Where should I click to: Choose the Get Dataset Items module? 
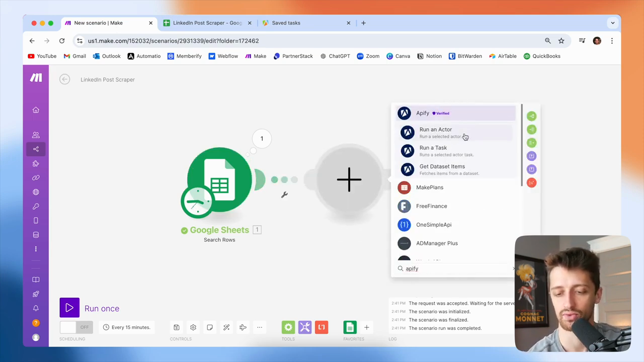pos(456,169)
